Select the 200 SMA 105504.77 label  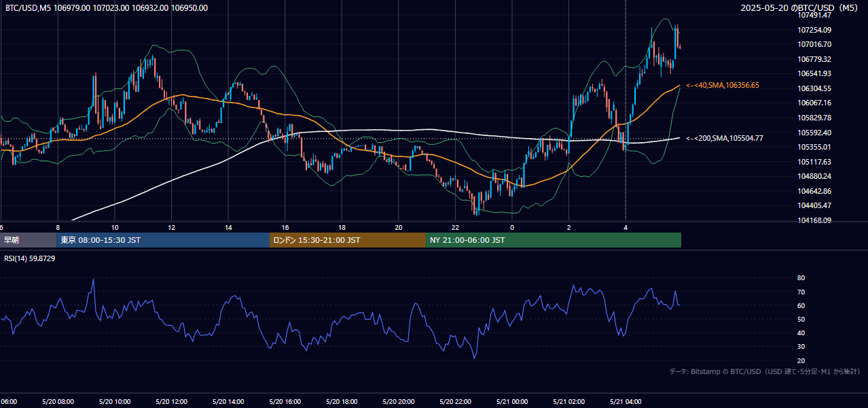click(x=725, y=138)
